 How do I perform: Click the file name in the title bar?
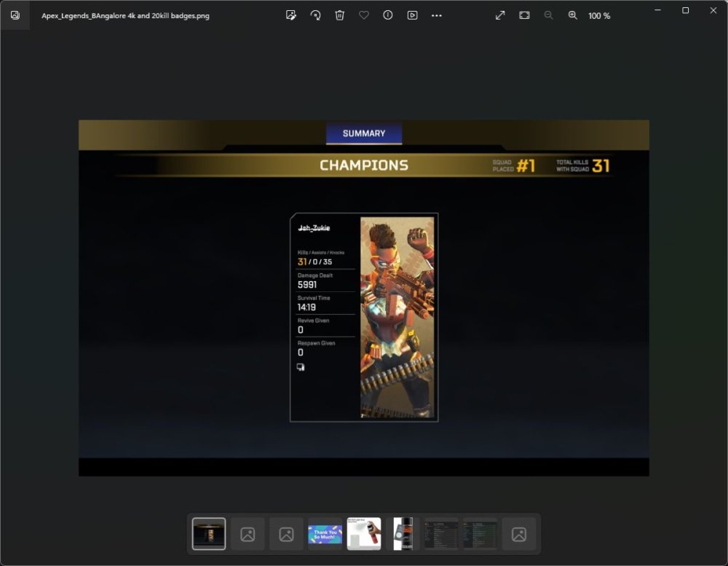(x=125, y=15)
